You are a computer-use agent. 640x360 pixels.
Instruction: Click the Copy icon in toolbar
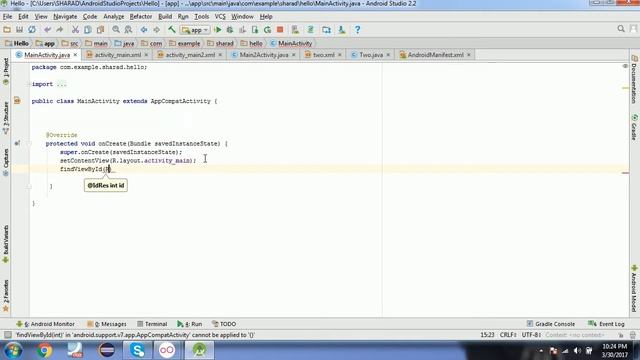tap(88, 30)
